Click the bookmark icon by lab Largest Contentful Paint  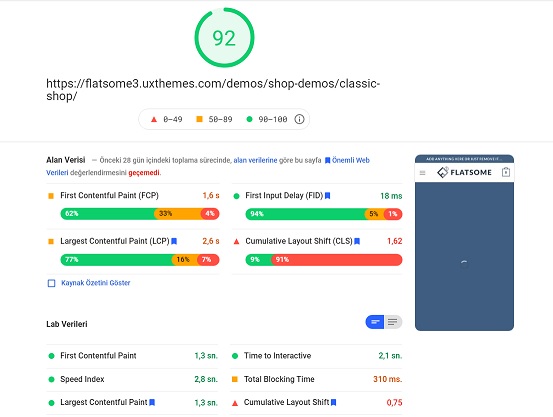click(152, 403)
